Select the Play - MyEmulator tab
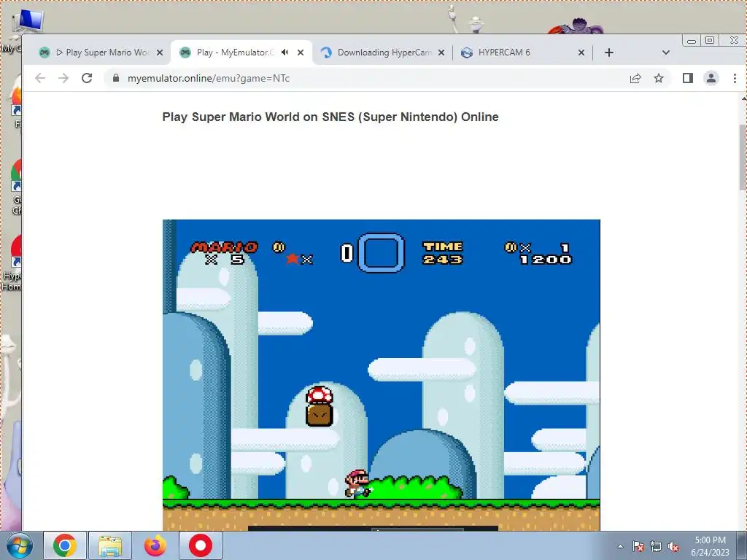The height and width of the screenshot is (560, 747). point(241,52)
